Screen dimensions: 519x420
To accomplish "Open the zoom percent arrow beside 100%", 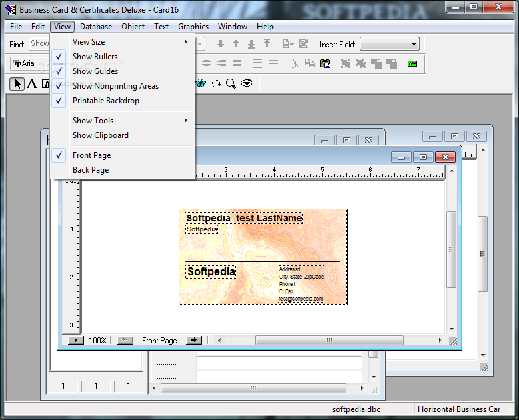I will pyautogui.click(x=76, y=340).
